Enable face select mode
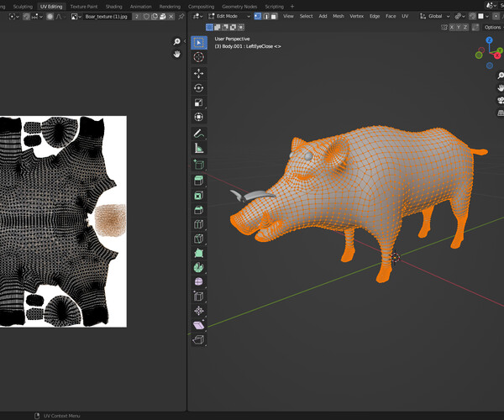The width and height of the screenshot is (504, 420). [x=274, y=16]
